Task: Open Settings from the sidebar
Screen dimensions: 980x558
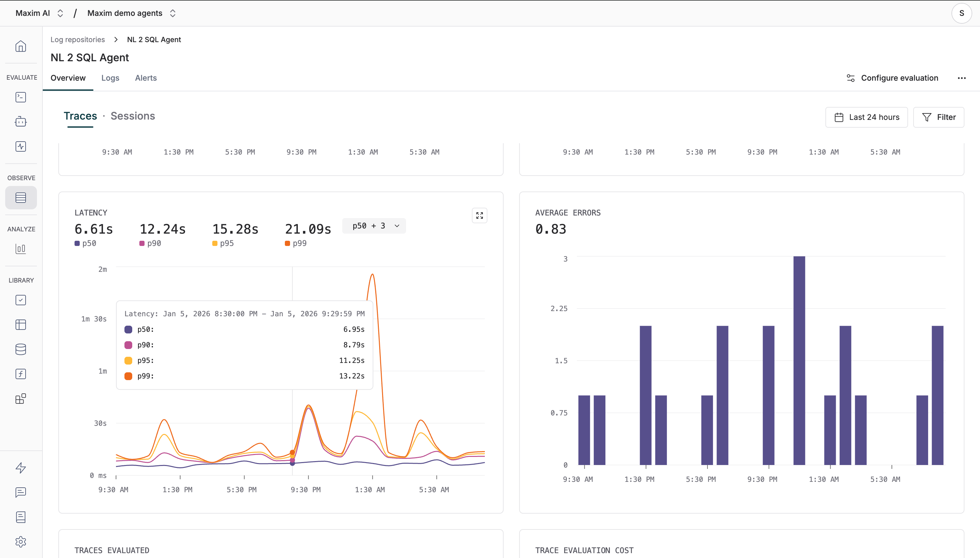Action: pyautogui.click(x=20, y=541)
